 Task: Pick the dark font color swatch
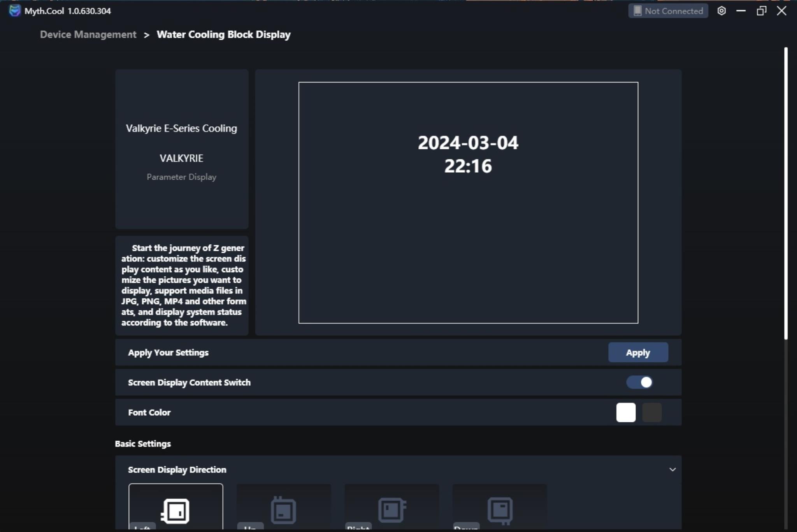pyautogui.click(x=652, y=412)
